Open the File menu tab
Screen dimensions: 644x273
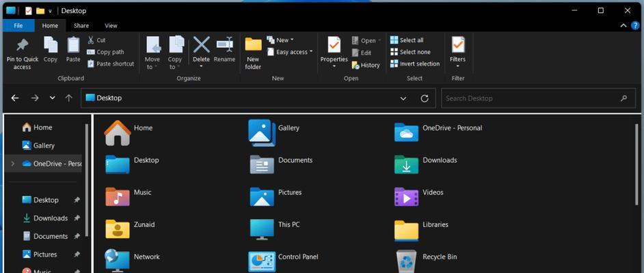pyautogui.click(x=18, y=25)
